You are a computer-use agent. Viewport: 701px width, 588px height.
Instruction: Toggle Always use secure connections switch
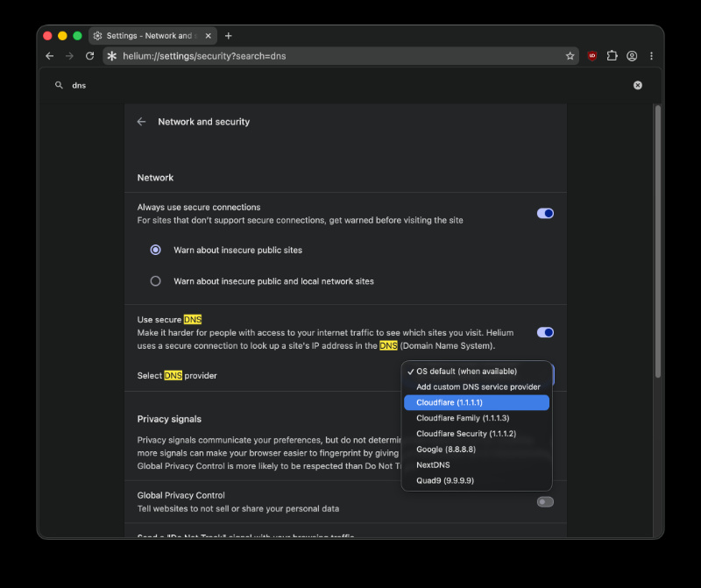point(545,214)
